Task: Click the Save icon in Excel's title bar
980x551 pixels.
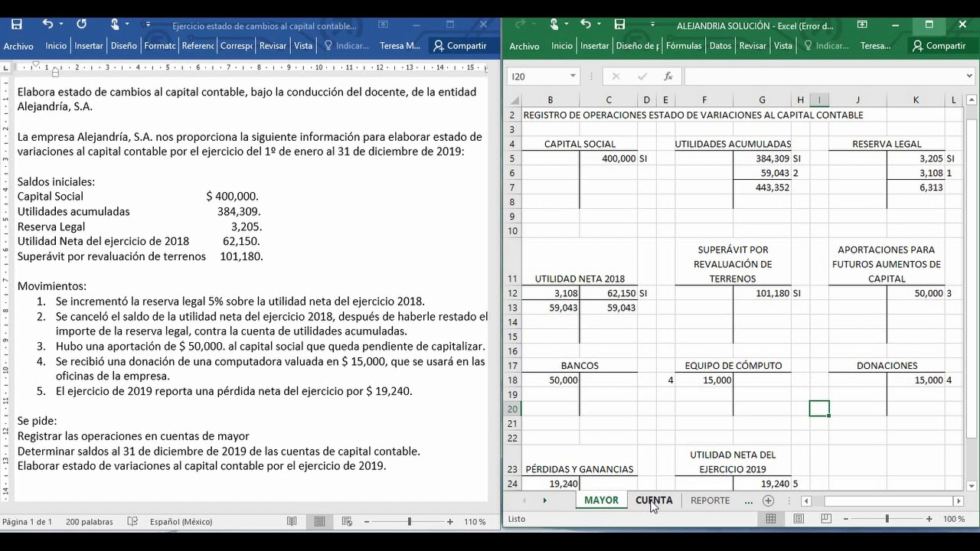Action: tap(619, 24)
